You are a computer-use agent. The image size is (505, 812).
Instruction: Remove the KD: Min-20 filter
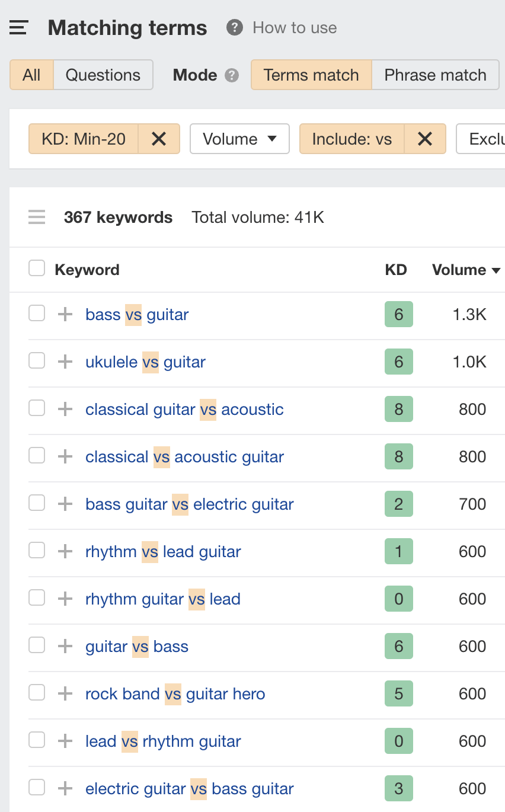click(158, 139)
